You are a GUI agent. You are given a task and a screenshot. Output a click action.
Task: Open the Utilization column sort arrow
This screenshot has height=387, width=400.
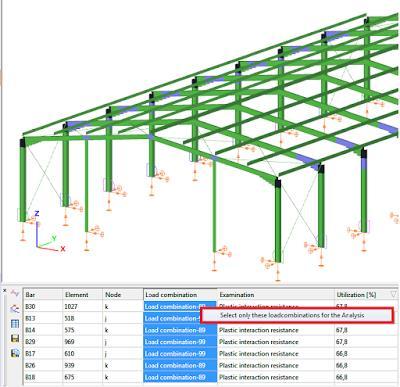[393, 294]
